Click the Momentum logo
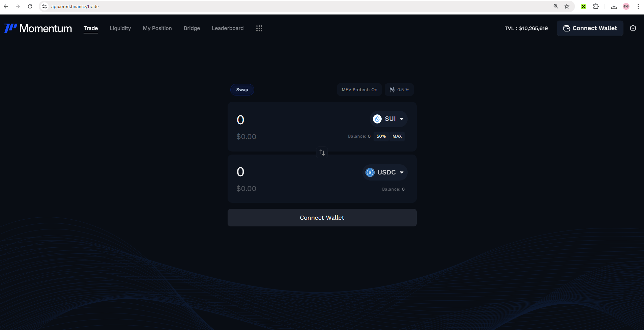Image resolution: width=644 pixels, height=330 pixels. pyautogui.click(x=38, y=28)
